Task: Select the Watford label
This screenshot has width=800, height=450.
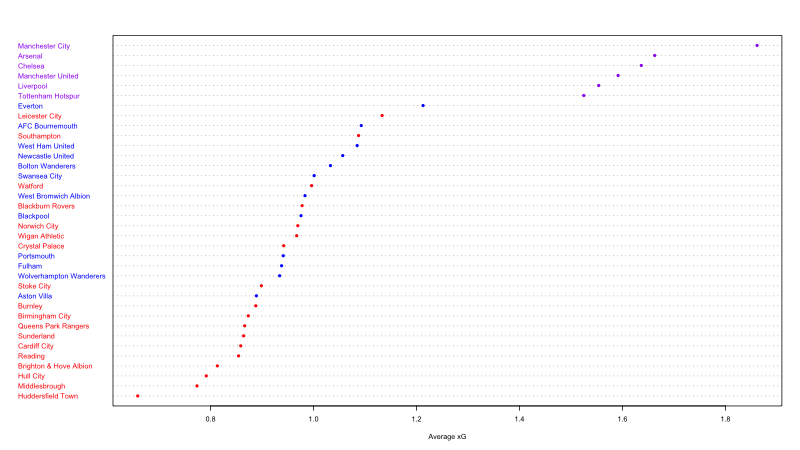Action: pos(31,186)
